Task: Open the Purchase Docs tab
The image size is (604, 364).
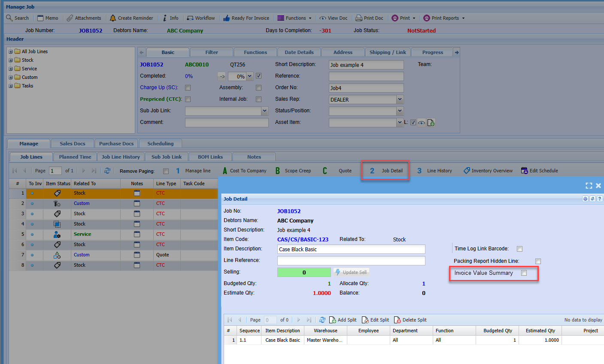Action: pos(116,144)
